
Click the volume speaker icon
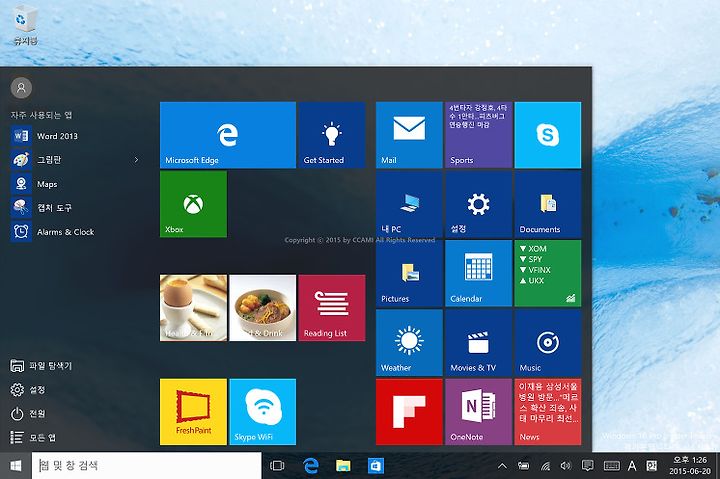[x=566, y=466]
